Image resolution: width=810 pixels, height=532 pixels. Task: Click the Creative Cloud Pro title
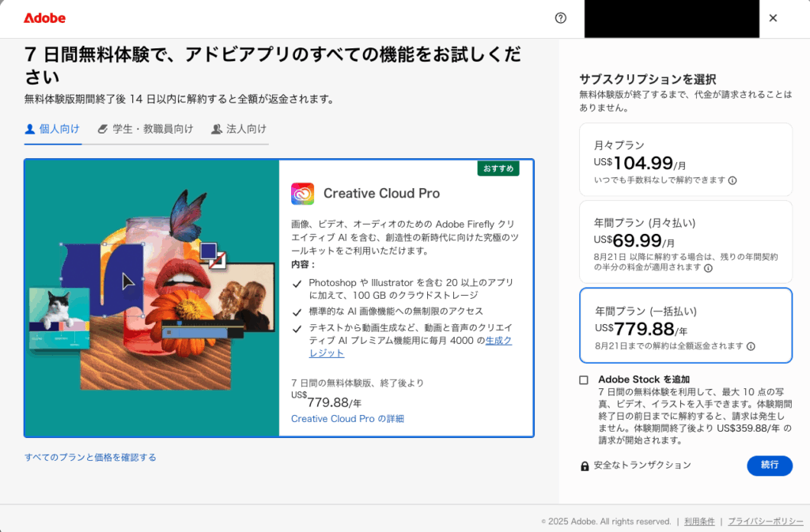click(382, 194)
